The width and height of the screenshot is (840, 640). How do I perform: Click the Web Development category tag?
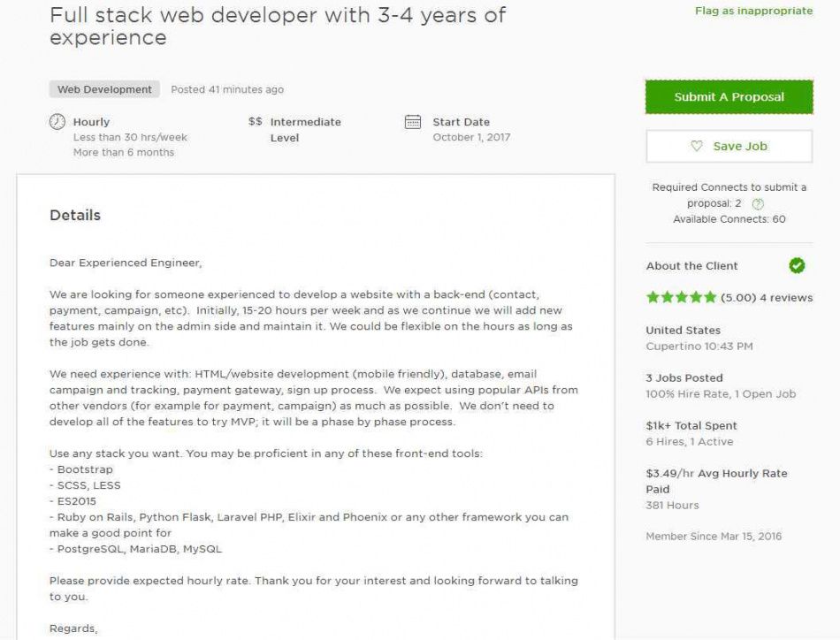tap(104, 89)
